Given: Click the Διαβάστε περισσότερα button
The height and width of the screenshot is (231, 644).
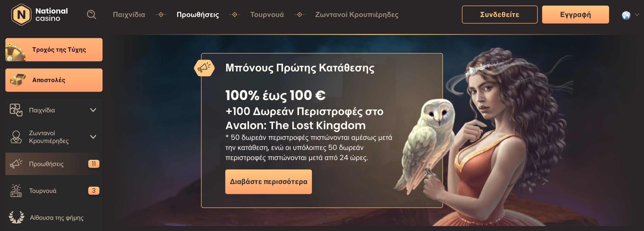Looking at the screenshot, I should pos(268,182).
